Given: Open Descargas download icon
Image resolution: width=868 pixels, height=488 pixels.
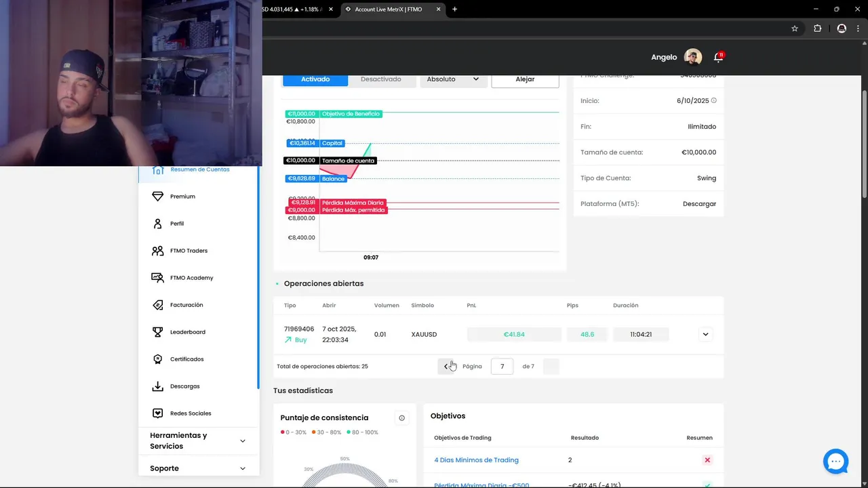Looking at the screenshot, I should click(x=157, y=386).
